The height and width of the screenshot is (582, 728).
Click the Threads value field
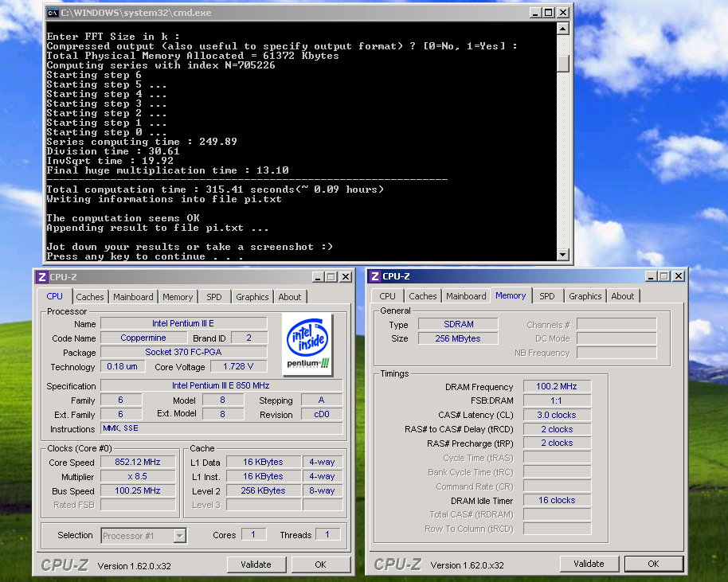[x=327, y=535]
